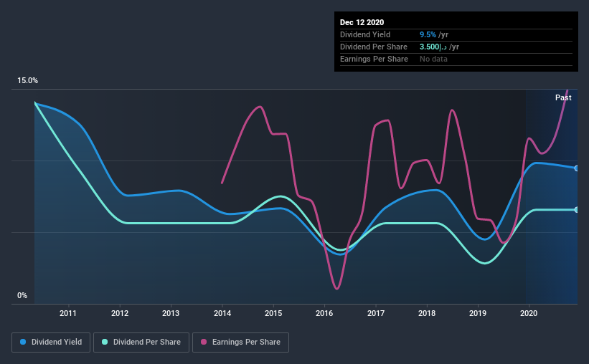589x364 pixels.
Task: Click the Past region label
Action: (x=563, y=97)
